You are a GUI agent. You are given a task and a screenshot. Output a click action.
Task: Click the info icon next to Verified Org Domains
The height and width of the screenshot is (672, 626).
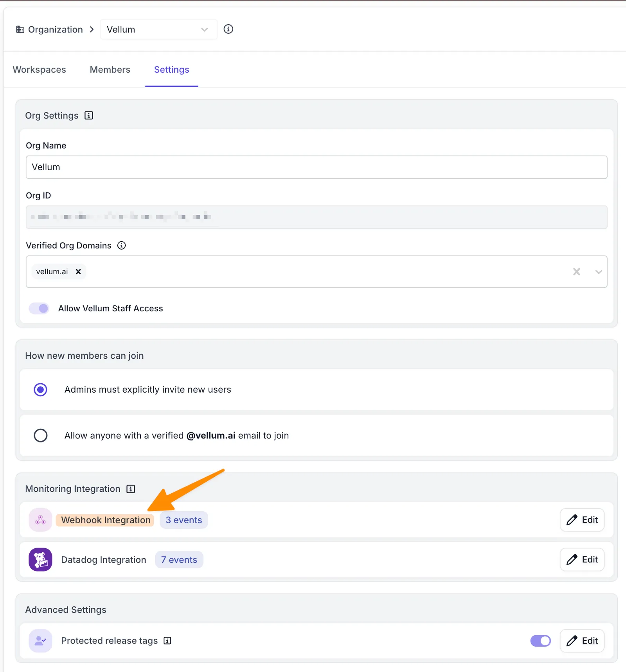122,245
